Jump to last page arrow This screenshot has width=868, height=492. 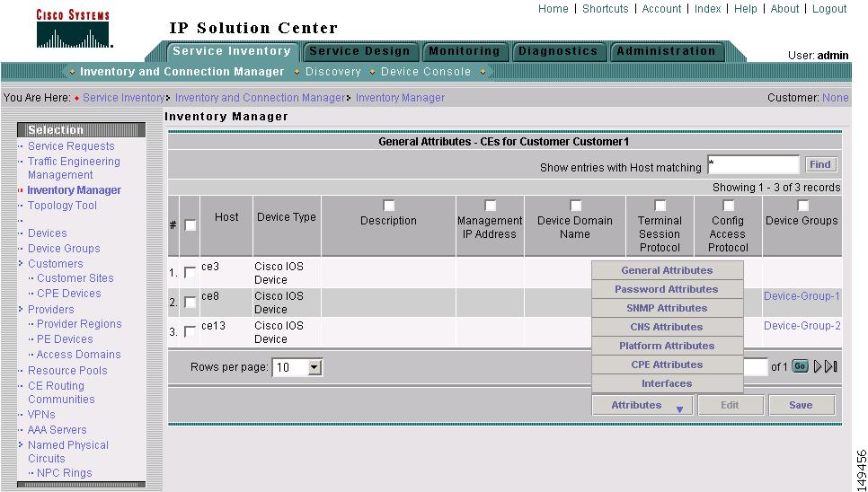click(831, 366)
